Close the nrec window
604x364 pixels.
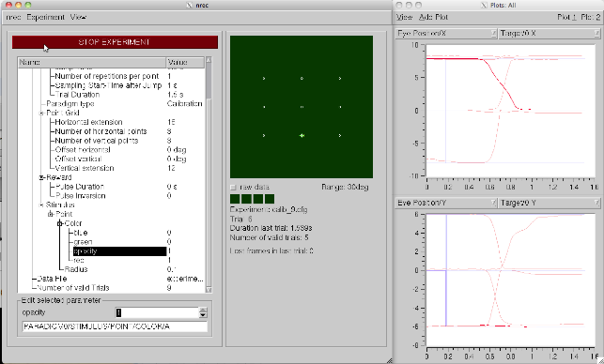pyautogui.click(x=8, y=5)
